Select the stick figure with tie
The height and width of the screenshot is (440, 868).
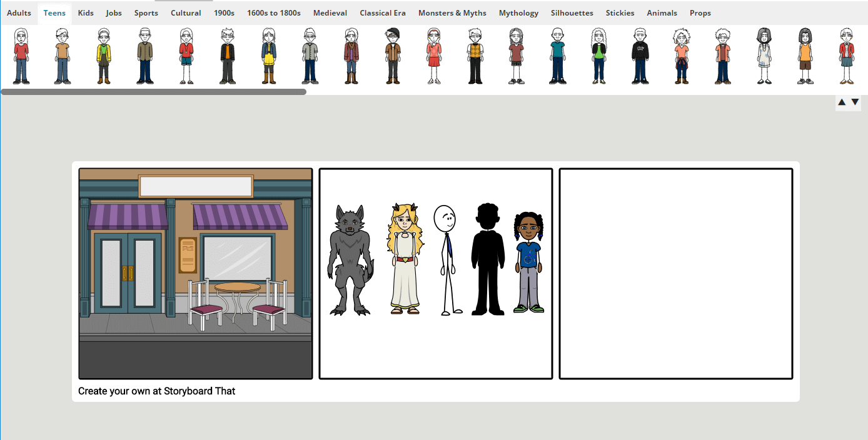pyautogui.click(x=448, y=260)
